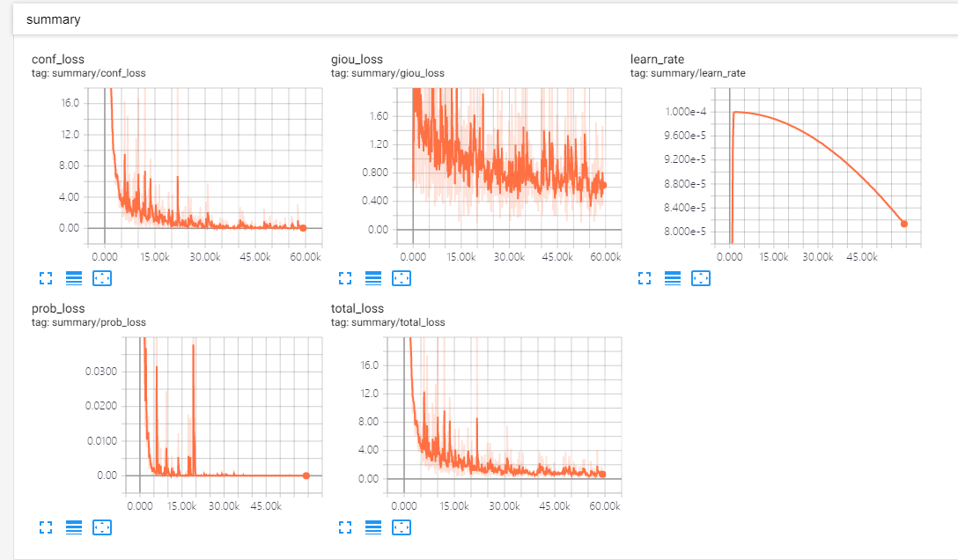Expand the total_loss chart to full size
The image size is (958, 560).
[345, 527]
